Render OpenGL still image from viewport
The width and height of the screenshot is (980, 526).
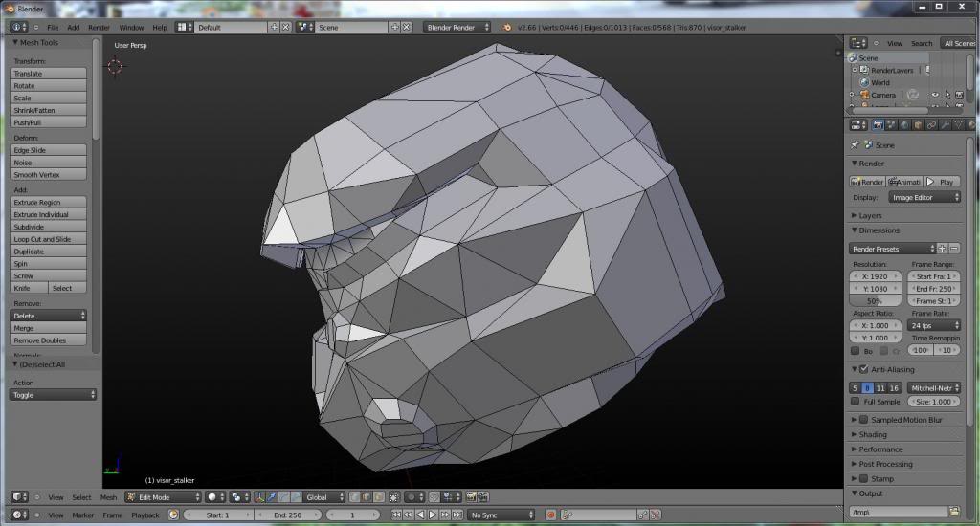(471, 497)
